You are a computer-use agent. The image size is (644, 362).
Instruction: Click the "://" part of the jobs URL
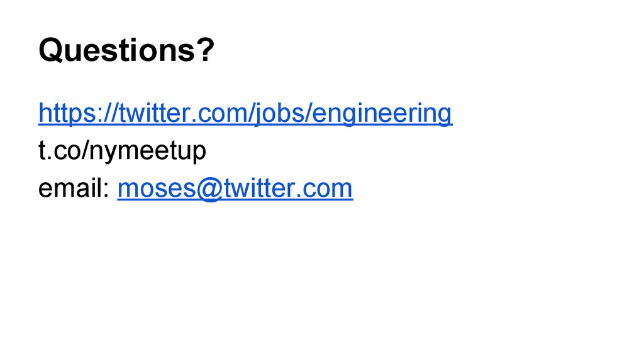[106, 113]
